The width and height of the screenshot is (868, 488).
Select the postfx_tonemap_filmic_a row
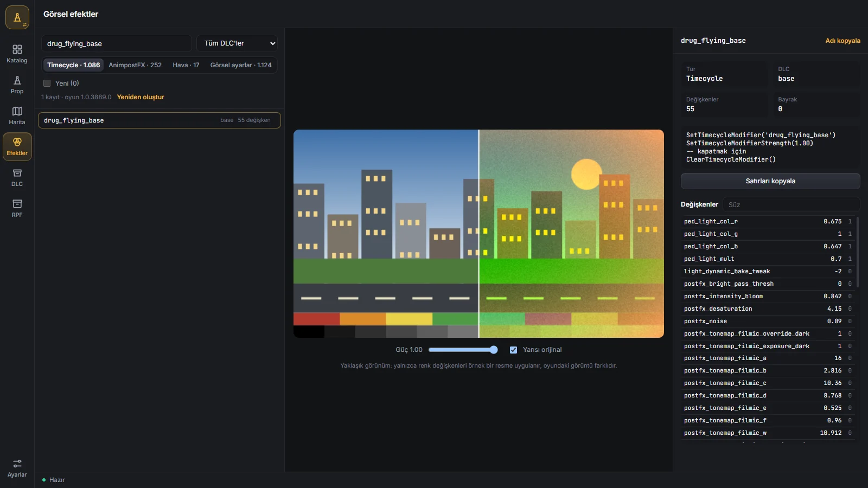click(768, 358)
